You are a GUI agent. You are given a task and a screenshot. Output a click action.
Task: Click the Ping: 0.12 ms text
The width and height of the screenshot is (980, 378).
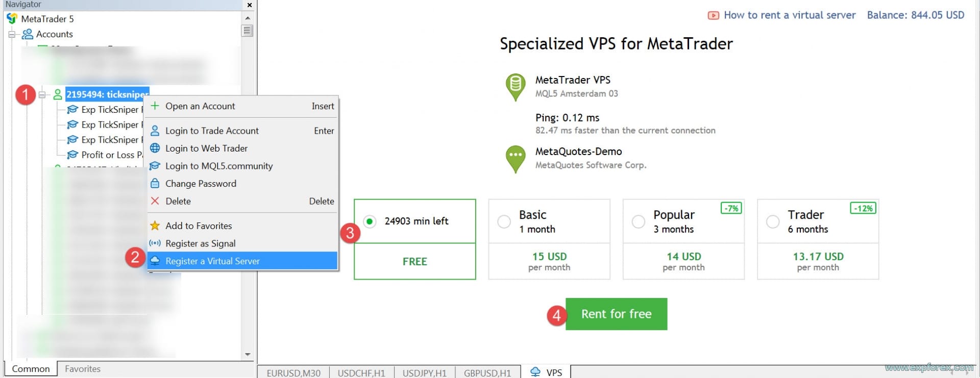click(x=567, y=118)
